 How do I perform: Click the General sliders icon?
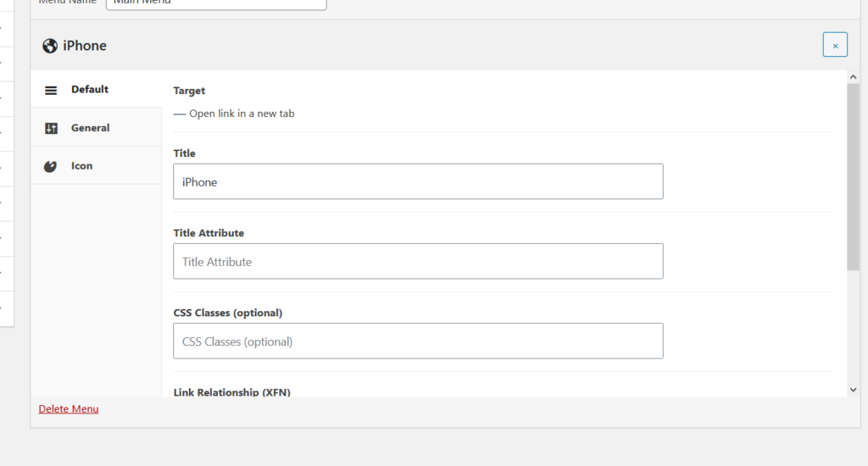click(51, 129)
